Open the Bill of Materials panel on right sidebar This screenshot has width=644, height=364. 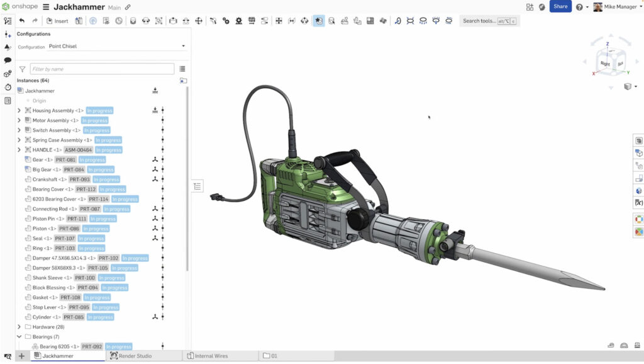[639, 140]
